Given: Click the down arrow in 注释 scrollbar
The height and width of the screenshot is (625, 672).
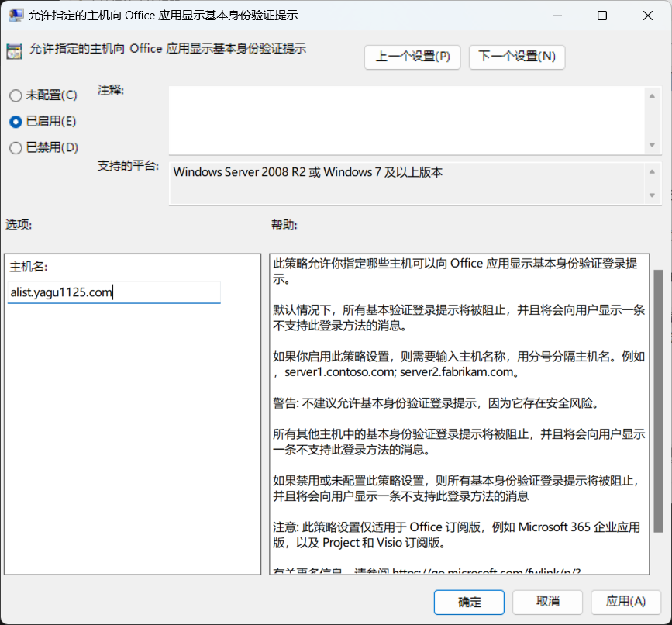Looking at the screenshot, I should pyautogui.click(x=653, y=145).
